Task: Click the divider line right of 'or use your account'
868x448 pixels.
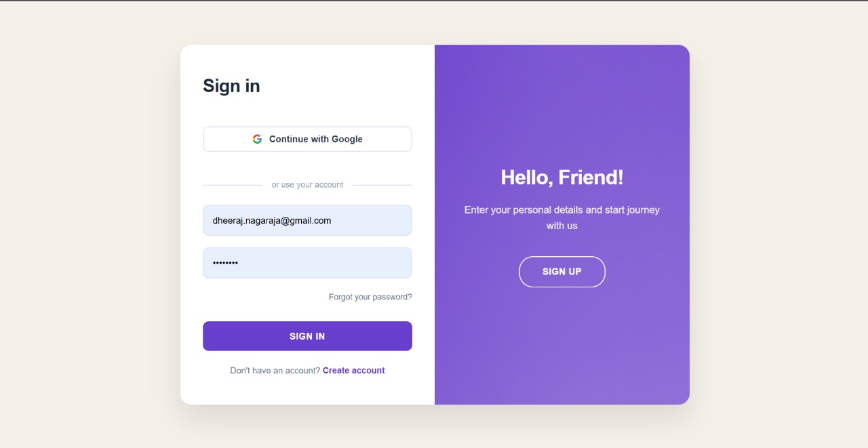Action: point(382,185)
